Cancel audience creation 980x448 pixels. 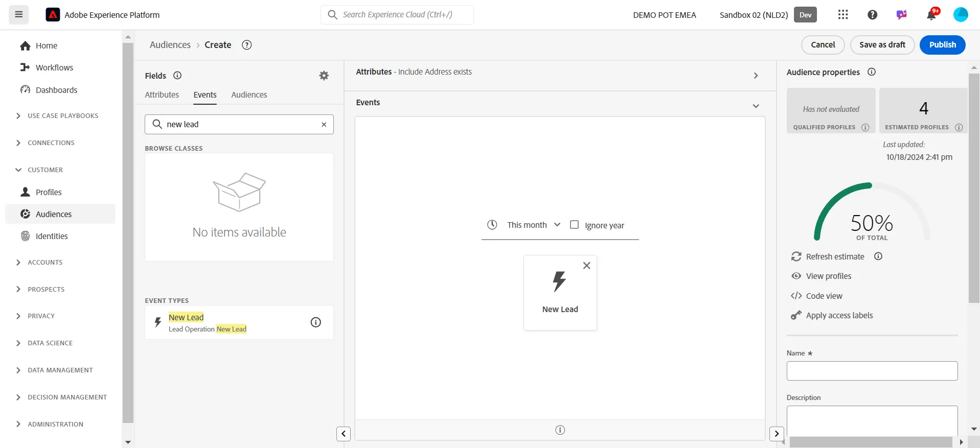coord(823,45)
